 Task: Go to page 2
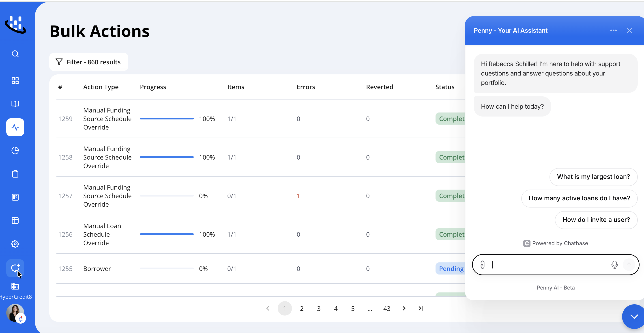tap(301, 308)
